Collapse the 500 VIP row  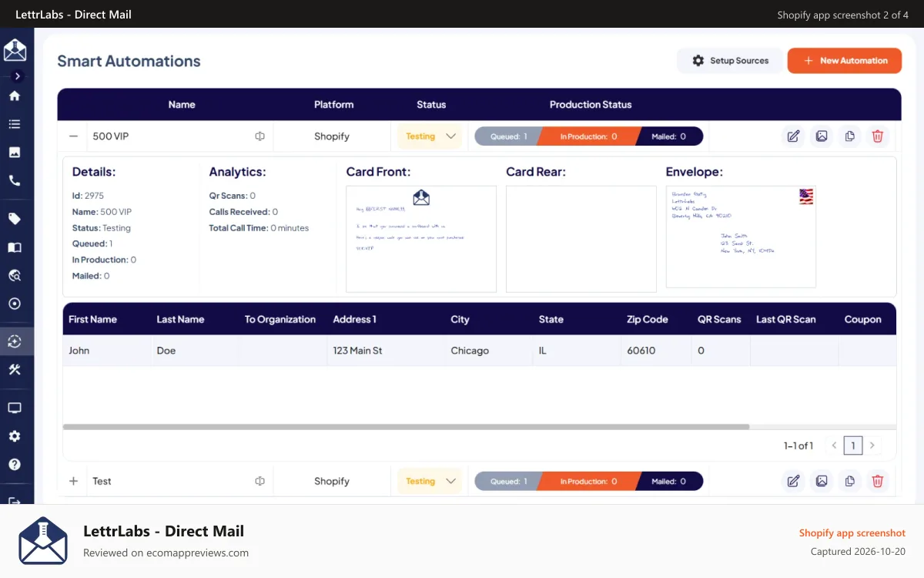tap(74, 136)
